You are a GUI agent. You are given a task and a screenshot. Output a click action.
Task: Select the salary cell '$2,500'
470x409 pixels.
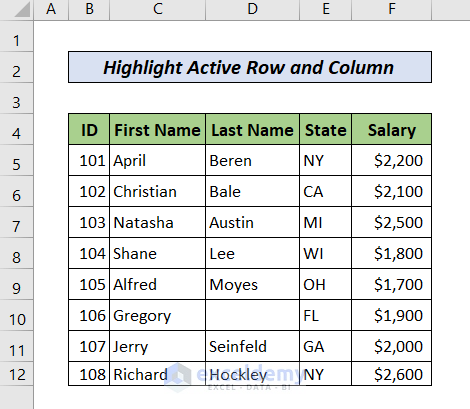pos(392,222)
